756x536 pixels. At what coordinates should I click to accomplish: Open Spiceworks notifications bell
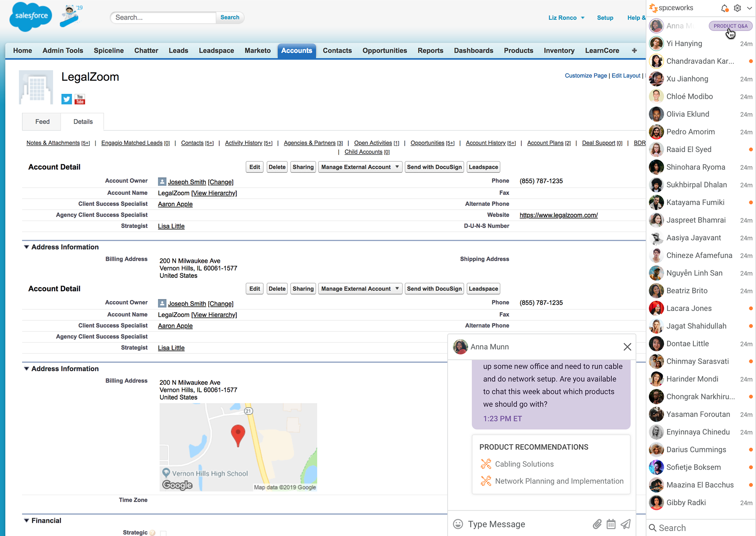pos(724,8)
